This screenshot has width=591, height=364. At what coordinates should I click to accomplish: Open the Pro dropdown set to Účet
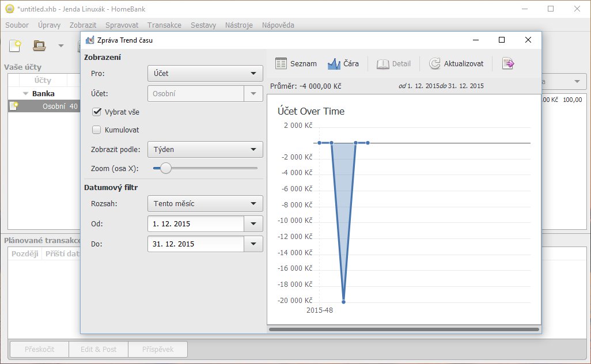205,74
